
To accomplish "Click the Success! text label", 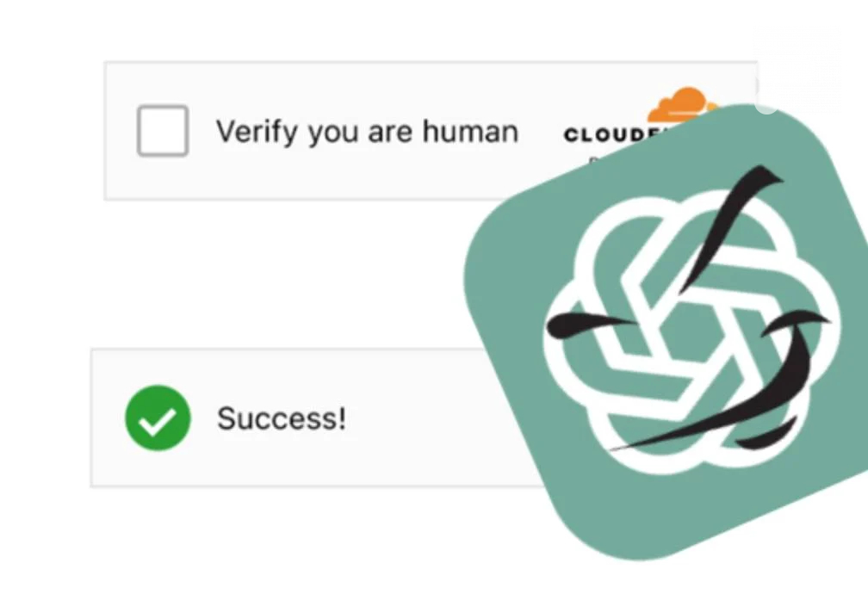I will pyautogui.click(x=282, y=418).
